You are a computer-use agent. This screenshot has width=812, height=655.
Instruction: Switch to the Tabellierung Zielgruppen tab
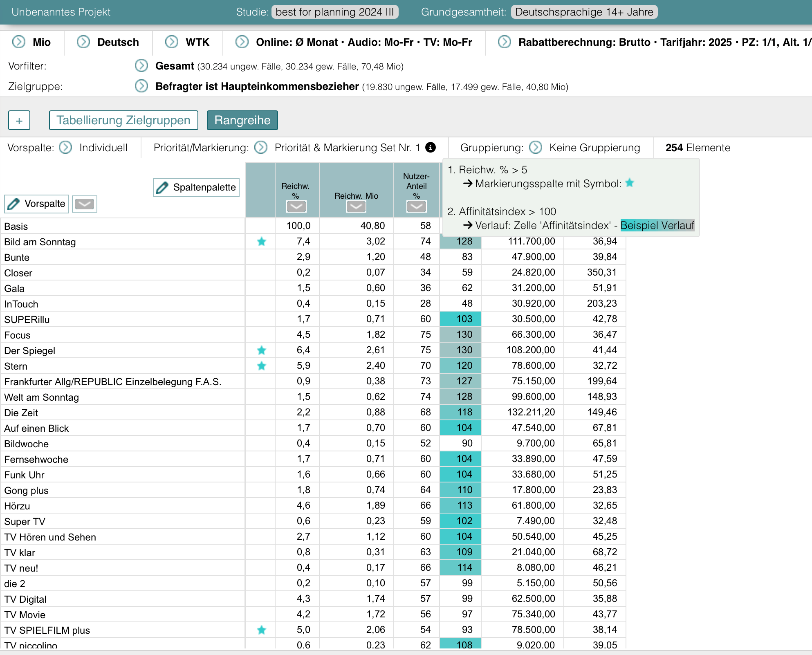pos(123,120)
